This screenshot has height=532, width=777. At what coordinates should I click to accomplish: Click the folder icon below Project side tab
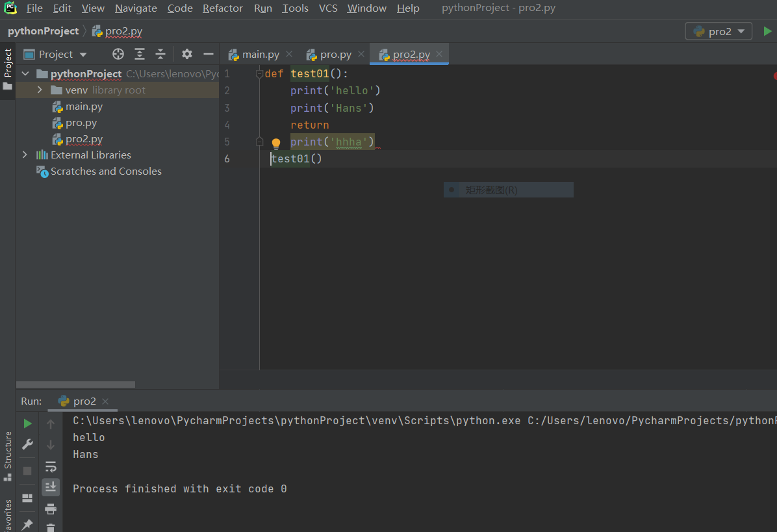pos(7,86)
